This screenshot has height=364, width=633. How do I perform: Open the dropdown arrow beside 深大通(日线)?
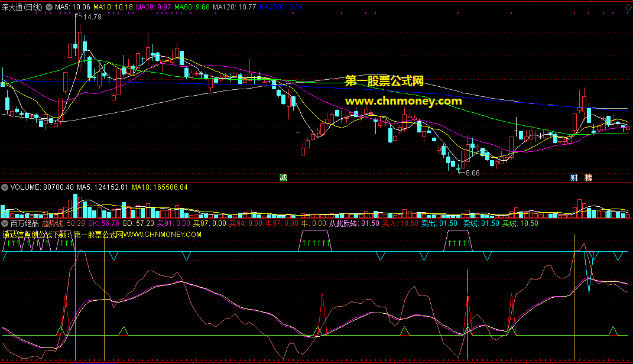point(49,7)
